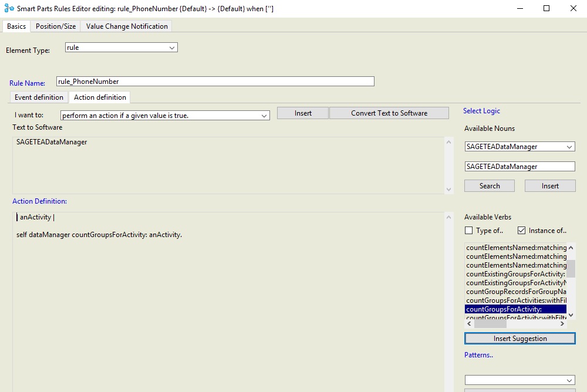Image resolution: width=587 pixels, height=392 pixels.
Task: Select the Action definition tab
Action: [x=100, y=97]
